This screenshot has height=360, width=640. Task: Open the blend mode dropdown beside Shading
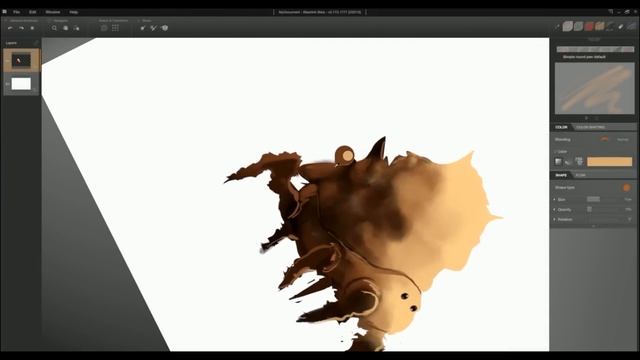[x=623, y=140]
